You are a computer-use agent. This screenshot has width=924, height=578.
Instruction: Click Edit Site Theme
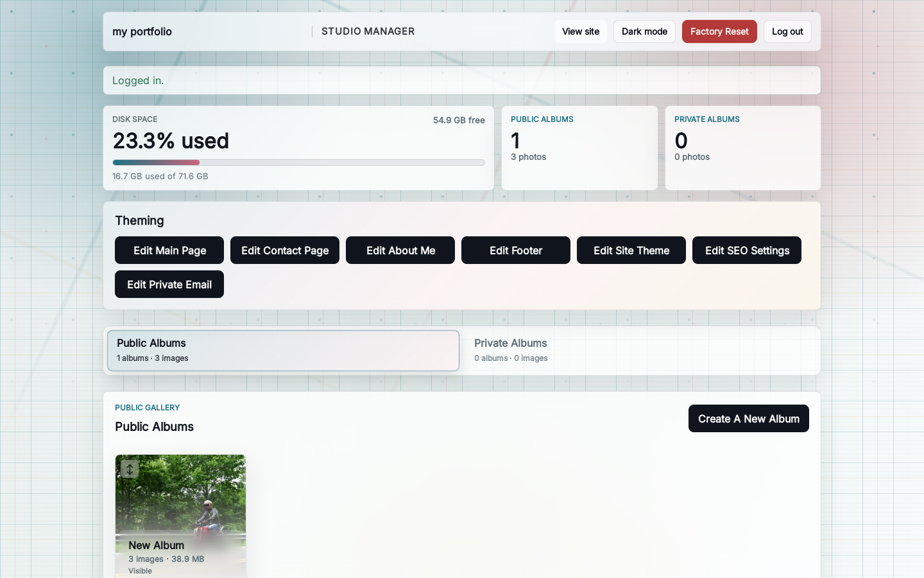(631, 250)
